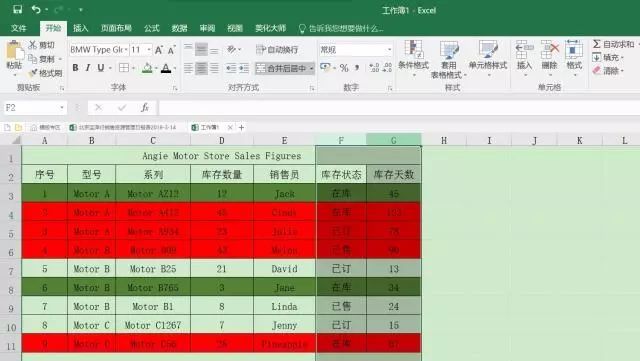Open the font group dialog launcher
Image resolution: width=640 pixels, height=361 pixels.
(175, 88)
